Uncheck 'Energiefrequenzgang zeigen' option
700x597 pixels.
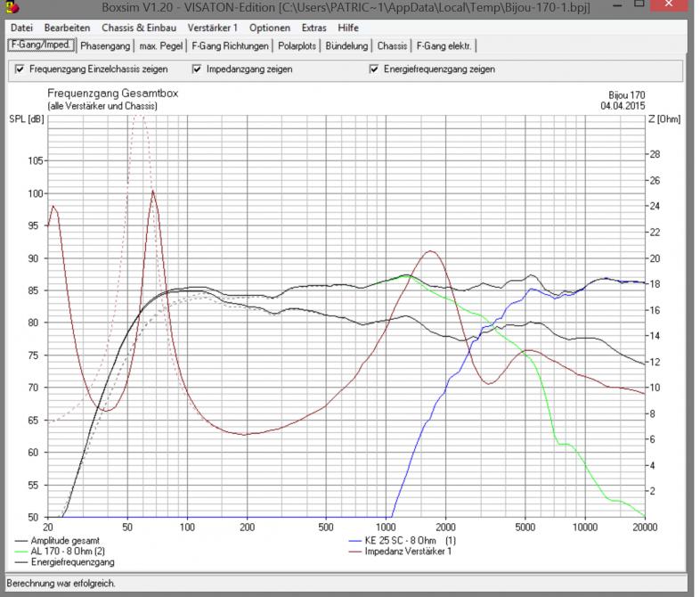(x=374, y=69)
